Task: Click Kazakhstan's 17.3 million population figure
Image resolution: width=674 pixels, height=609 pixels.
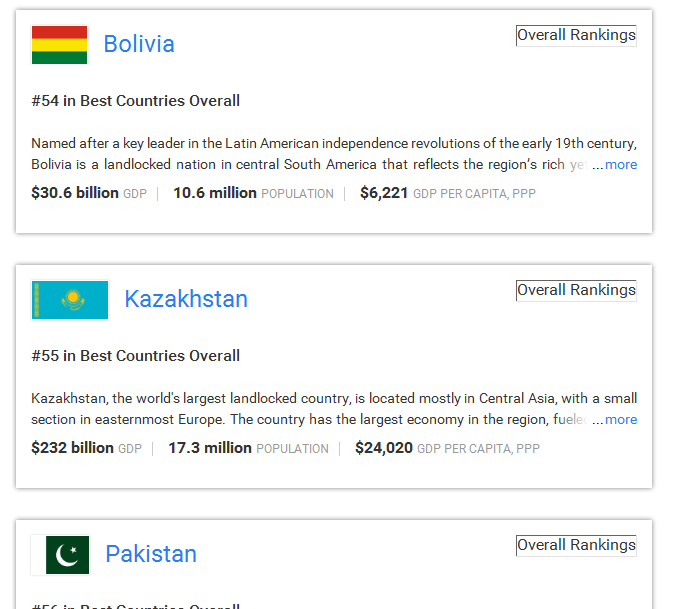Action: click(210, 447)
